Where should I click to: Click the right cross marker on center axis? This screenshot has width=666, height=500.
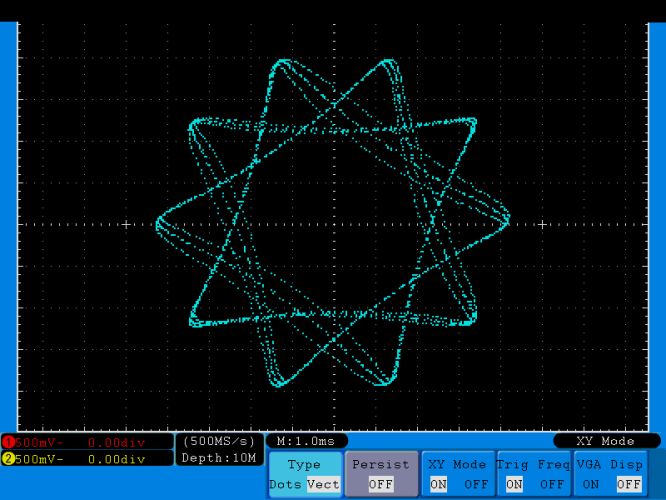[542, 224]
